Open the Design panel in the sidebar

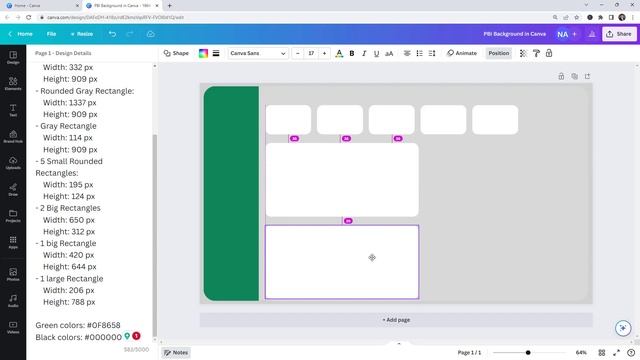click(13, 58)
